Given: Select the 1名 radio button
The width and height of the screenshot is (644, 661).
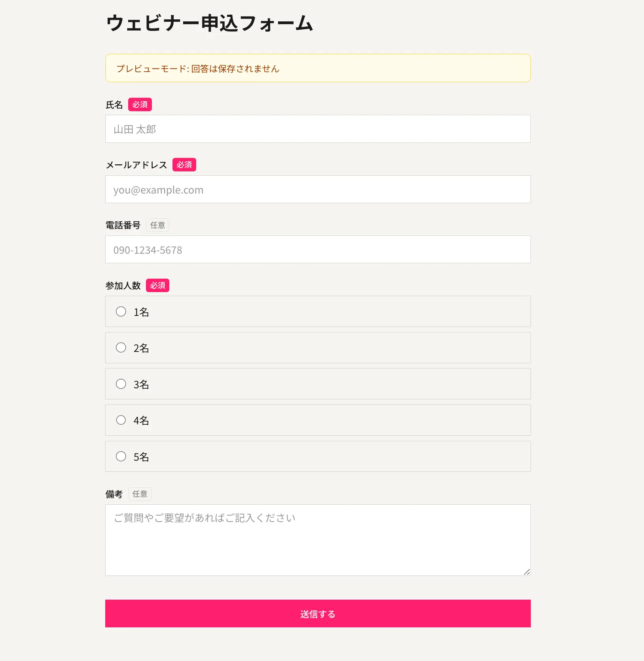Looking at the screenshot, I should pos(121,312).
